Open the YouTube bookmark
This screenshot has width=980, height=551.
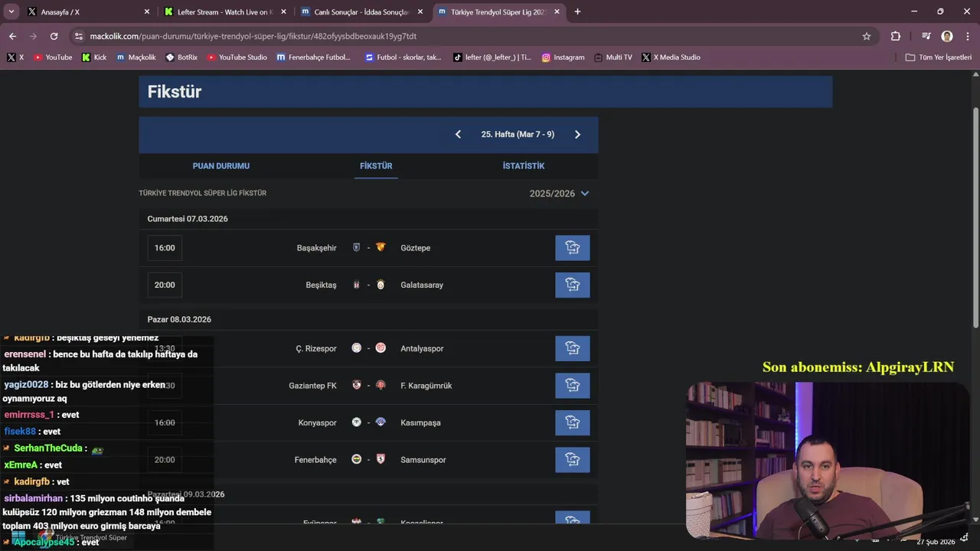[53, 57]
